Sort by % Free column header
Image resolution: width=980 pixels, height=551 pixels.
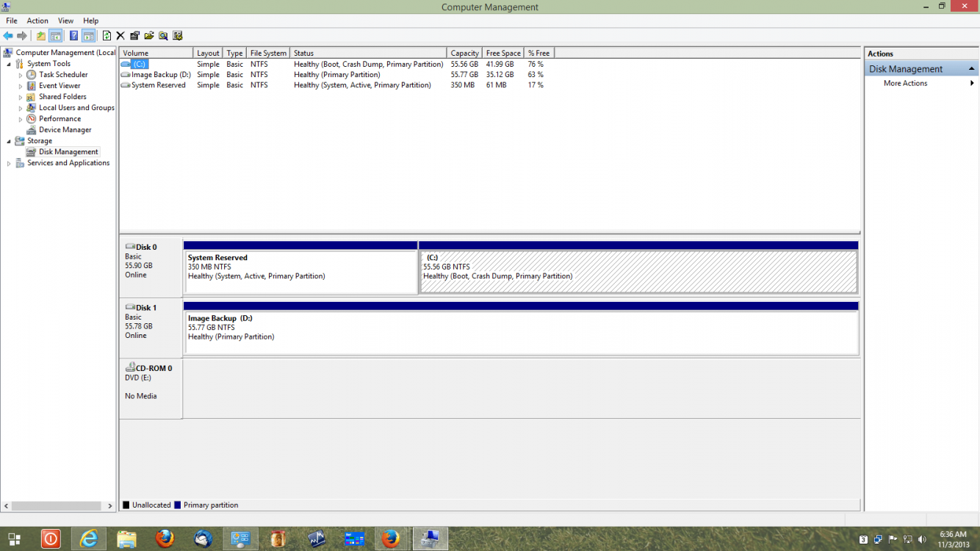(538, 53)
